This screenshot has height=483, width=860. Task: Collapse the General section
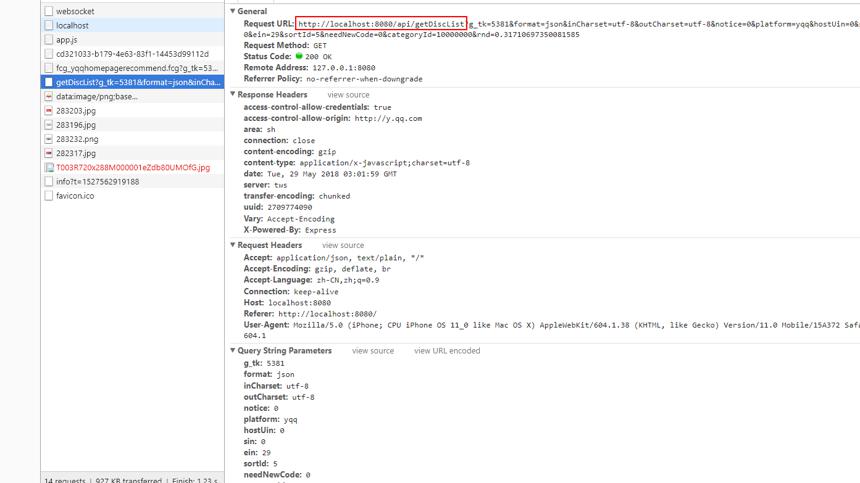point(233,11)
